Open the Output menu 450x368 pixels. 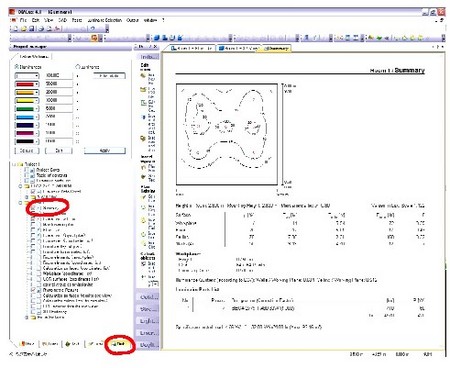coord(132,20)
